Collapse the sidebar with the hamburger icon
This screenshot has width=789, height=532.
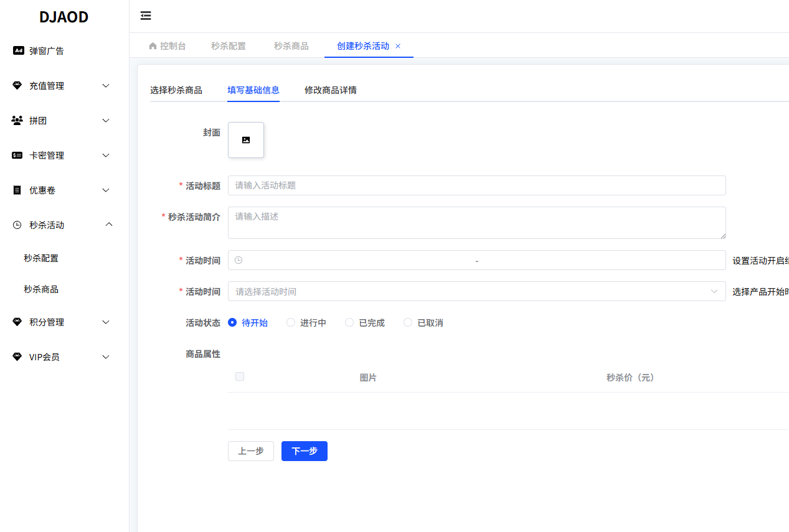coord(145,16)
